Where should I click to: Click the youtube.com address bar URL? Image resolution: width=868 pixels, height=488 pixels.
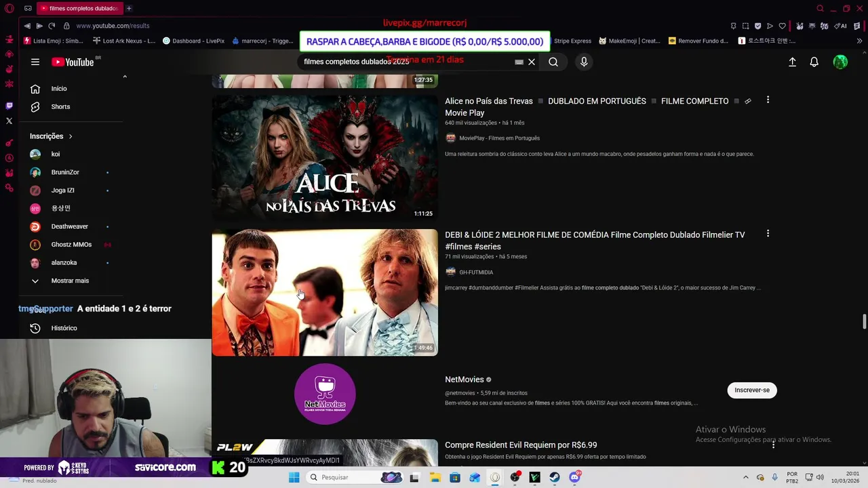click(113, 26)
